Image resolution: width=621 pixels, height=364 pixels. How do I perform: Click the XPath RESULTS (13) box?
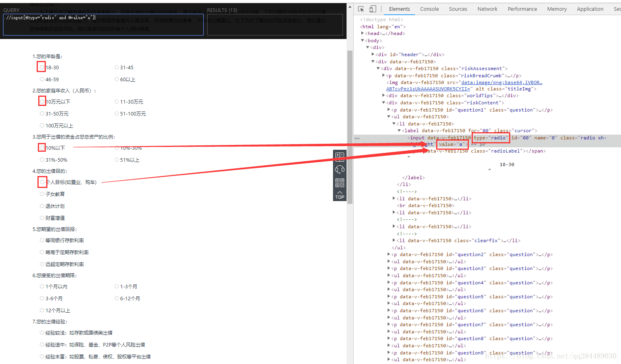coord(275,25)
